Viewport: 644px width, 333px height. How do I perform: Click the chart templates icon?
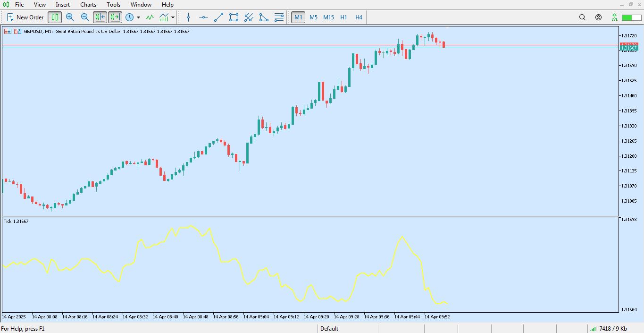[x=164, y=17]
